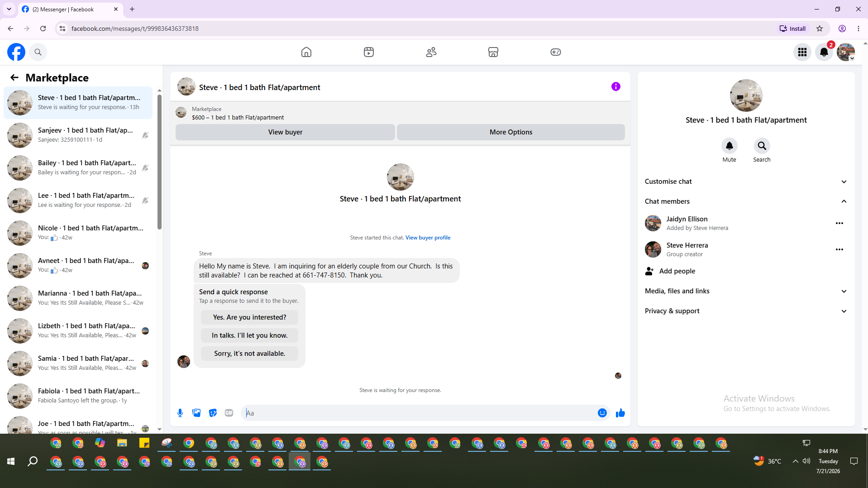Send quick reply "In talks. I'll let you know."
868x488 pixels.
(x=250, y=335)
